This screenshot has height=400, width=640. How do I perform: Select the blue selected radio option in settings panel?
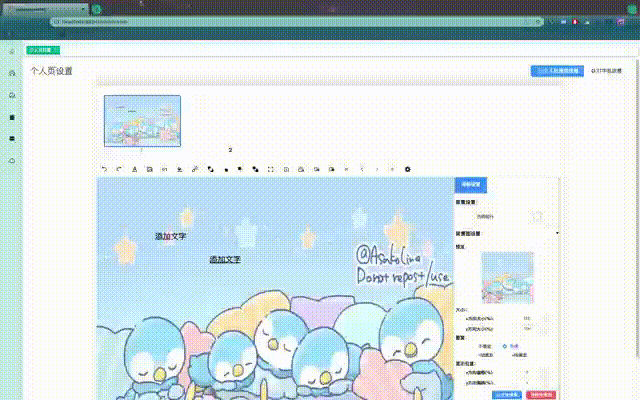[504, 346]
